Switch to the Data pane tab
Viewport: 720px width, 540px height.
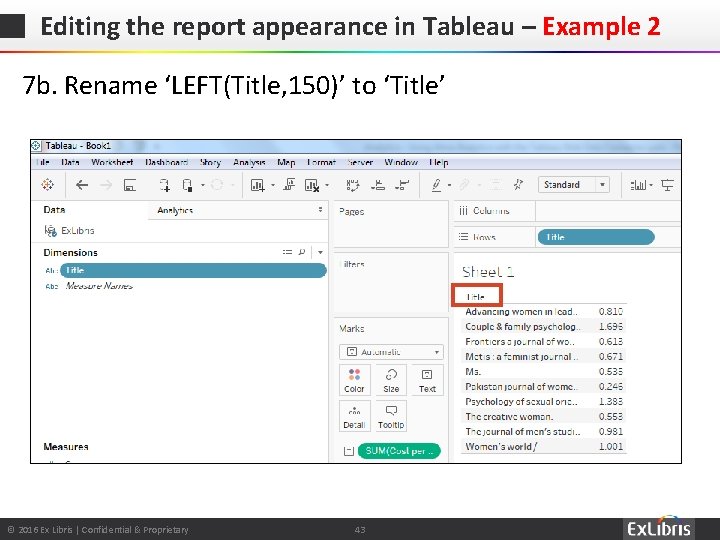[x=54, y=209]
